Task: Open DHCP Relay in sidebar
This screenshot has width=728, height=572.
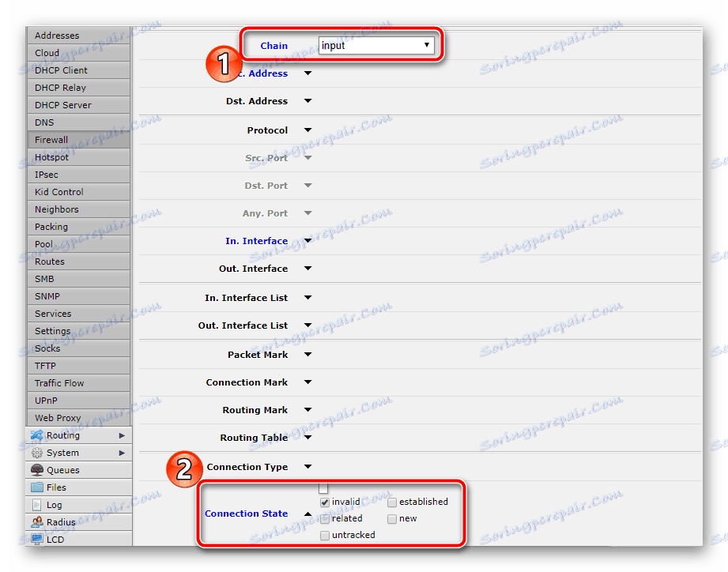Action: pyautogui.click(x=78, y=88)
